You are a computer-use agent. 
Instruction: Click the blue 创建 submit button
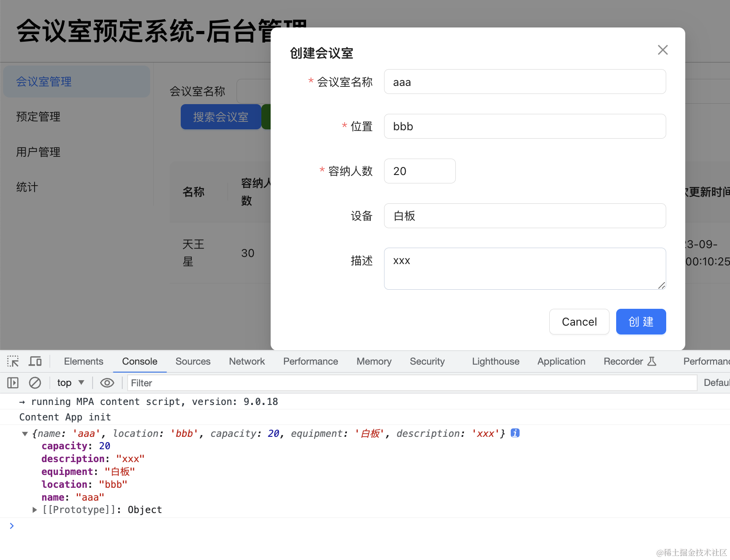pos(641,322)
